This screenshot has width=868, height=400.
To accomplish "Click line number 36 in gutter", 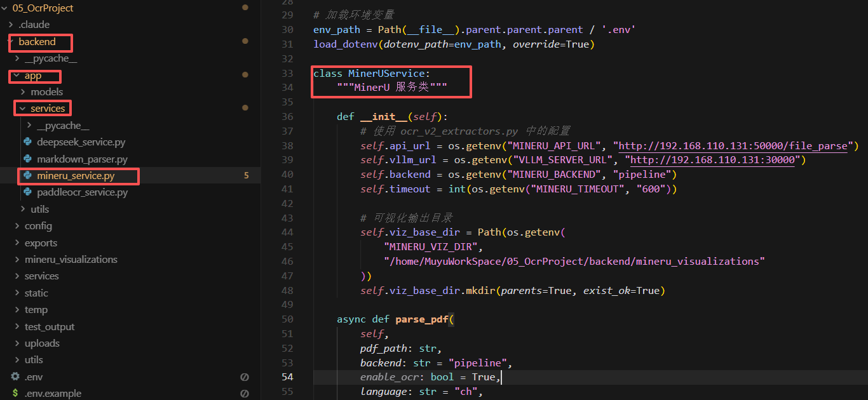I will tap(287, 117).
